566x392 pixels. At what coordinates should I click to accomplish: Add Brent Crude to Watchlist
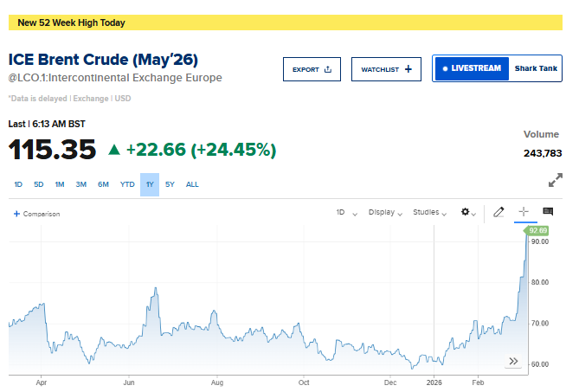click(x=386, y=69)
